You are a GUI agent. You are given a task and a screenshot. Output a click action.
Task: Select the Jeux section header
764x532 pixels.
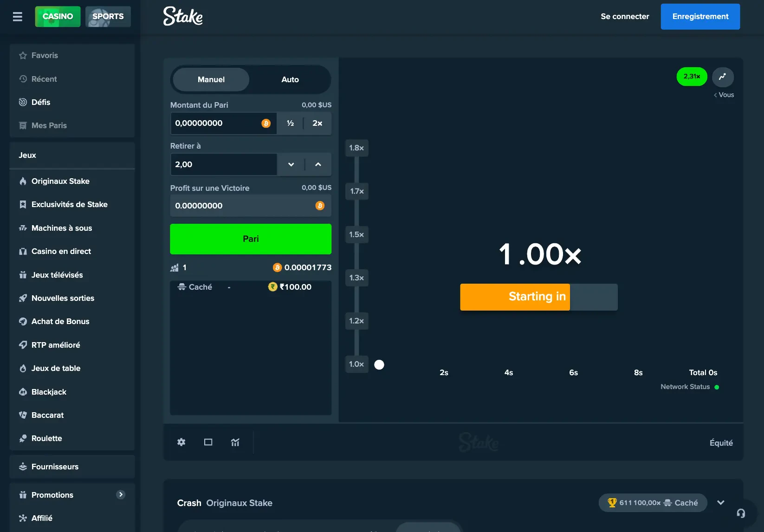click(72, 155)
